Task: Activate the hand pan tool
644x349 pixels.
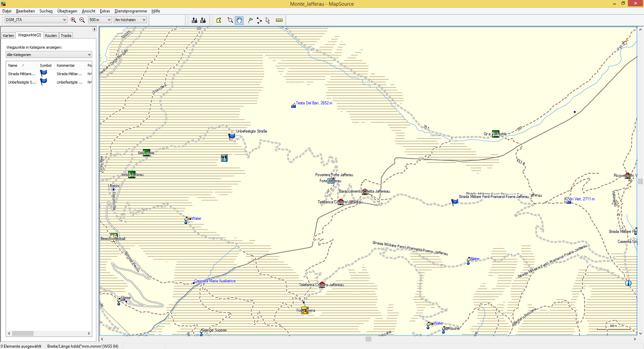Action: click(239, 20)
